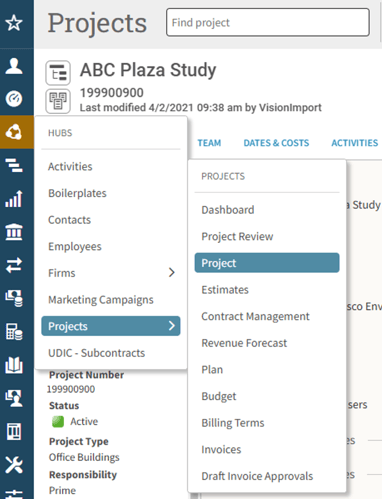Select Contacts in Hubs menu
This screenshot has height=499, width=382.
tap(111, 220)
